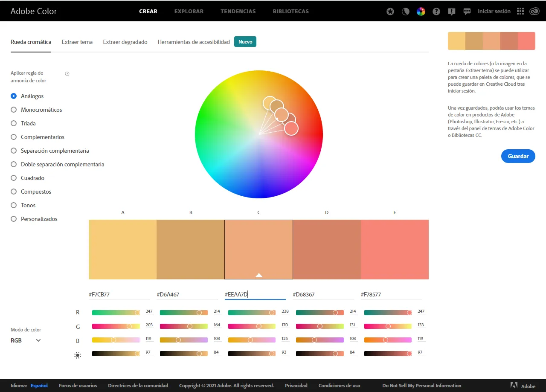Open Condiciones de uso footer link
Screen dimensions: 546x392
click(x=340, y=386)
